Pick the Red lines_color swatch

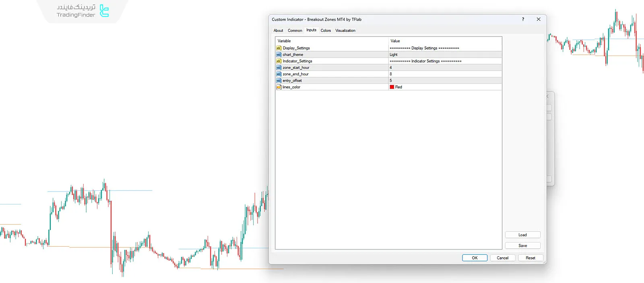(392, 87)
